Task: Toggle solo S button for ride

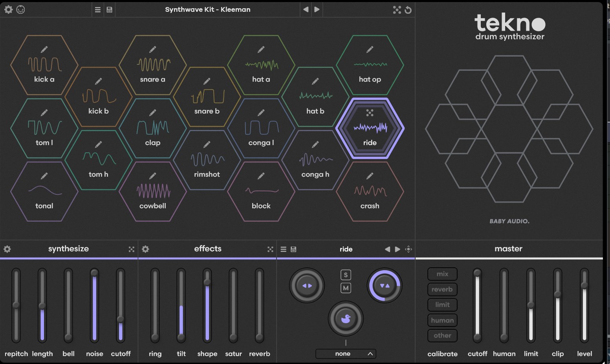Action: click(346, 275)
